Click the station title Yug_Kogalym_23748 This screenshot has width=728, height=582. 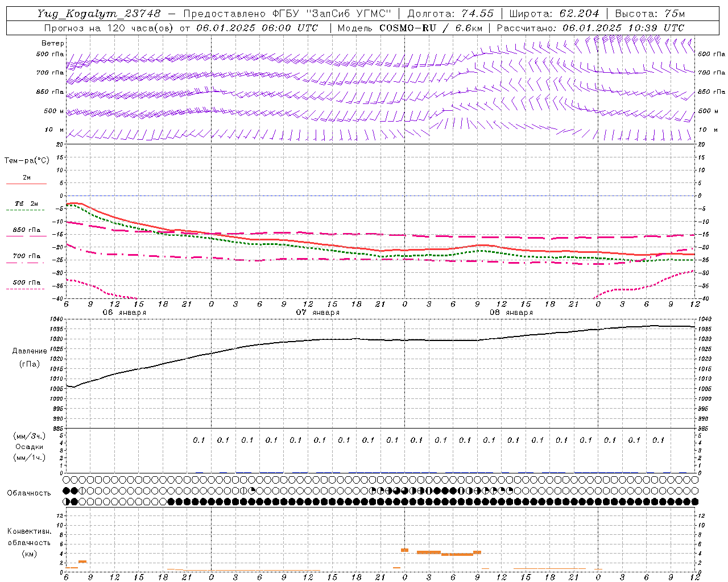[99, 14]
